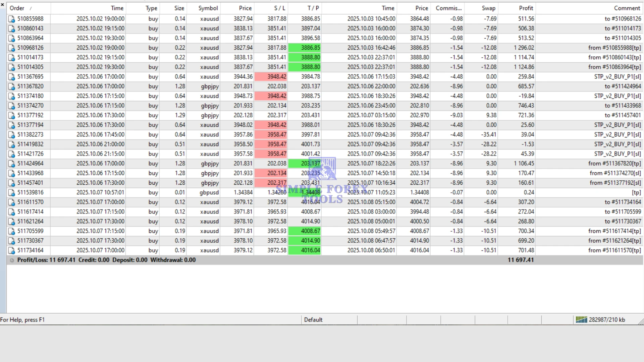The image size is (644, 362).
Task: Click the order icon for trade 510855988
Action: (x=12, y=19)
